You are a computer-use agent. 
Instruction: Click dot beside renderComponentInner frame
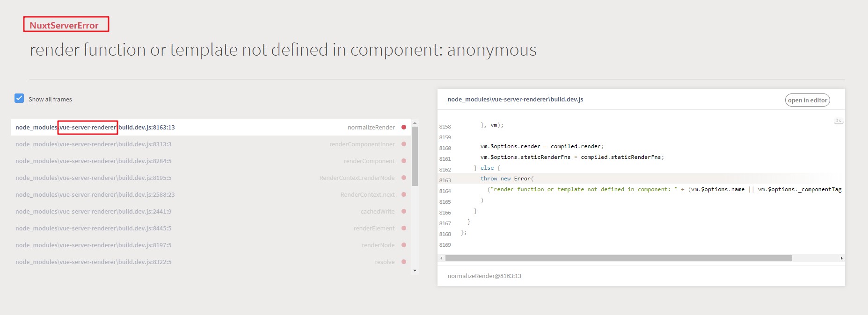pyautogui.click(x=404, y=144)
